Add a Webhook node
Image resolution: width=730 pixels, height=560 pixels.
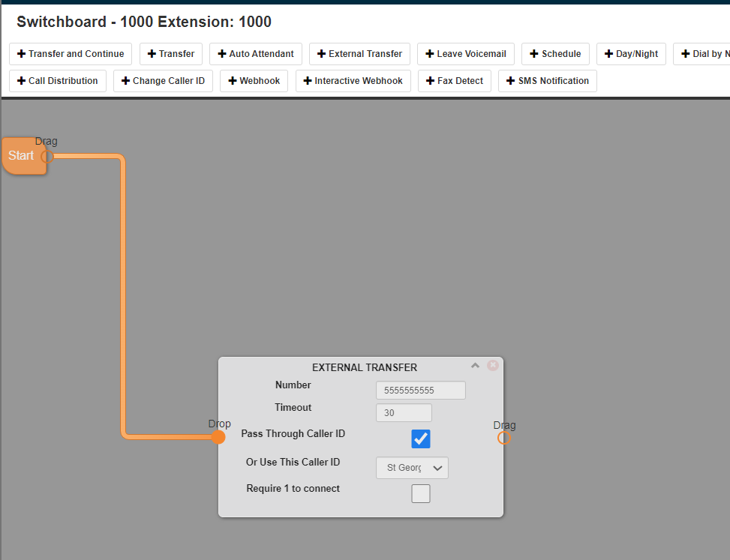(x=254, y=80)
